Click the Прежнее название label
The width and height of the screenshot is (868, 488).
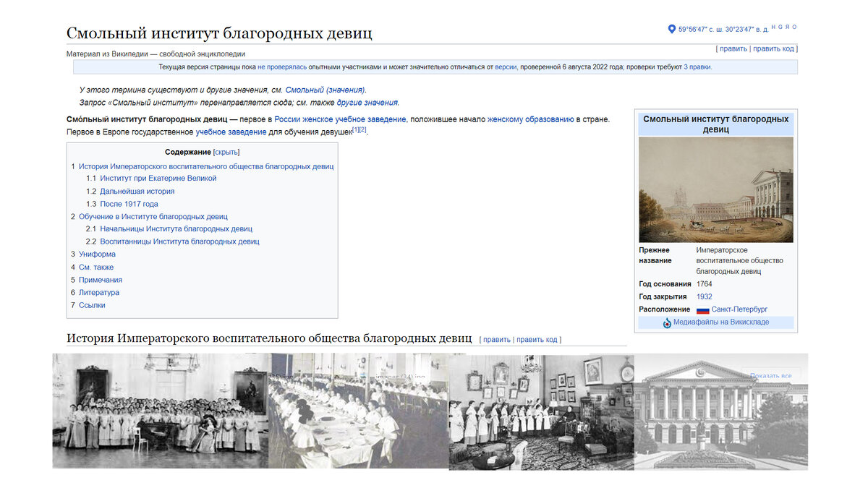(655, 255)
